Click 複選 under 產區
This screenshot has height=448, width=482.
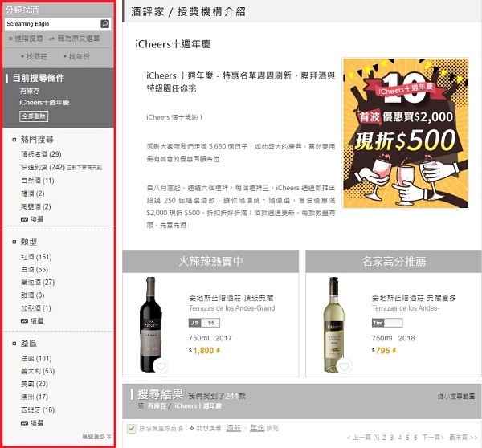click(x=32, y=423)
